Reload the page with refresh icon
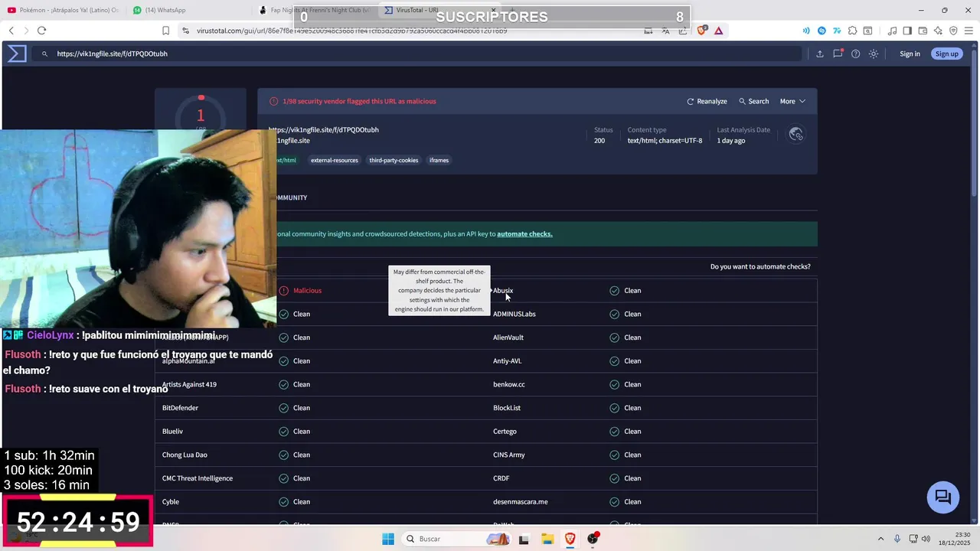This screenshot has height=551, width=980. [41, 31]
